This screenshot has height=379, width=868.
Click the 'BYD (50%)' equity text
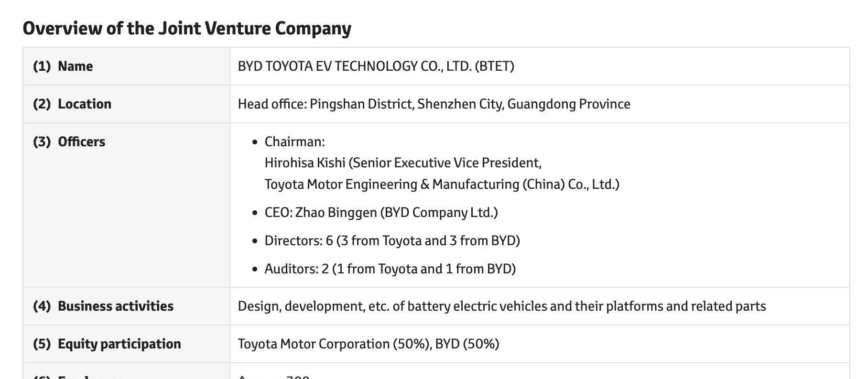coord(467,344)
